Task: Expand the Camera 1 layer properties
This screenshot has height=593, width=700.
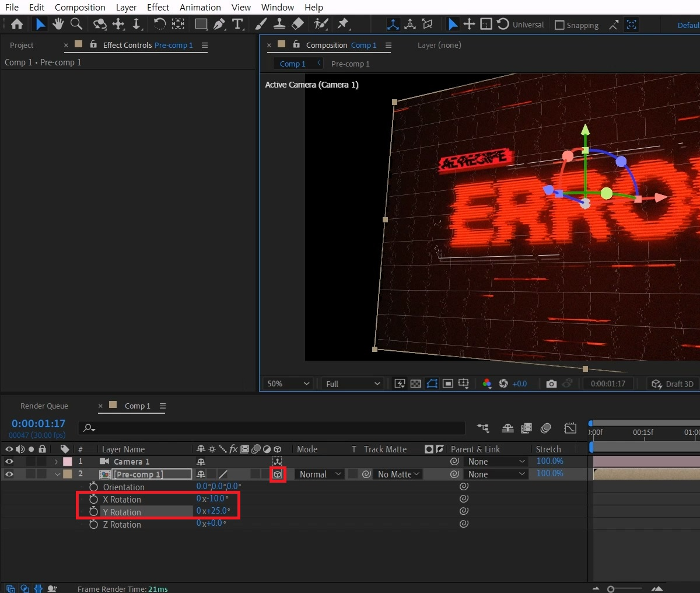Action: [x=57, y=462]
